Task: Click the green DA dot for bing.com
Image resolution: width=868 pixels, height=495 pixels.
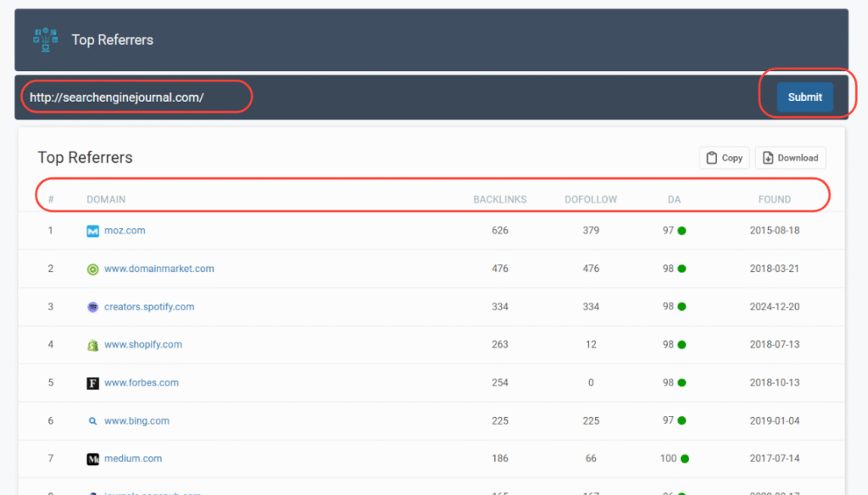Action: tap(682, 420)
